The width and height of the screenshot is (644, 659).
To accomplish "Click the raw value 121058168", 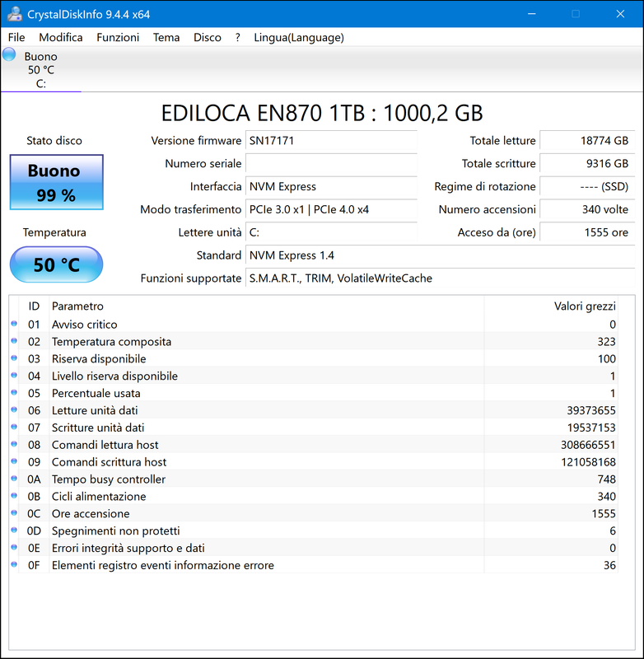I will click(x=588, y=462).
